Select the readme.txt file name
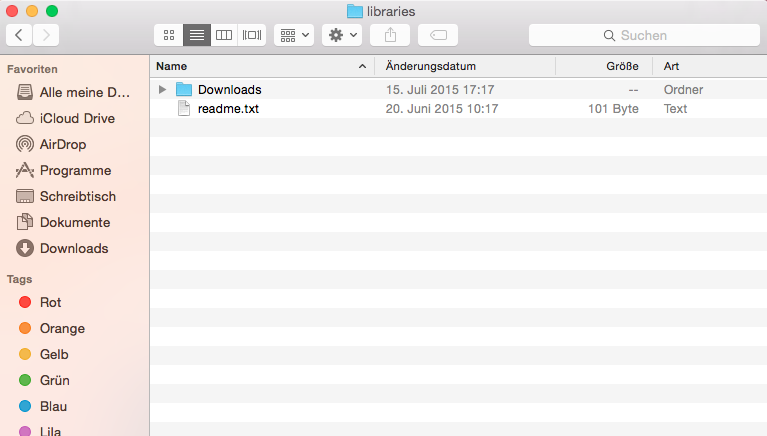 pos(228,109)
